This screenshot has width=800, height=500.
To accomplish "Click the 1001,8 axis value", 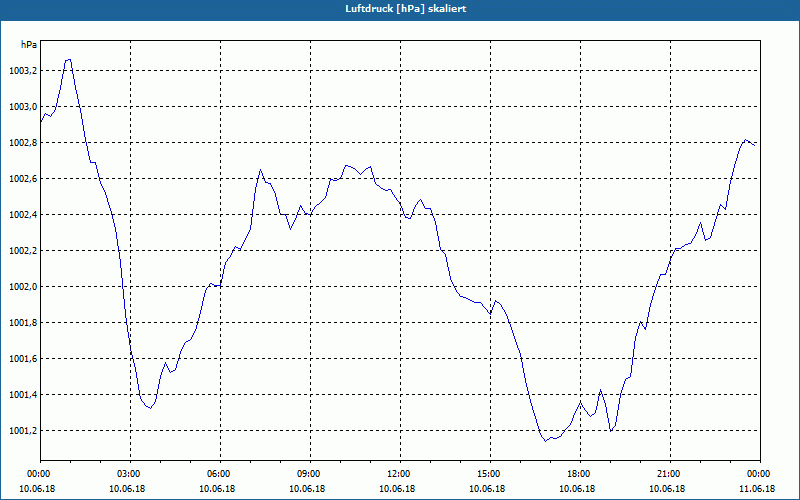I will pos(23,323).
